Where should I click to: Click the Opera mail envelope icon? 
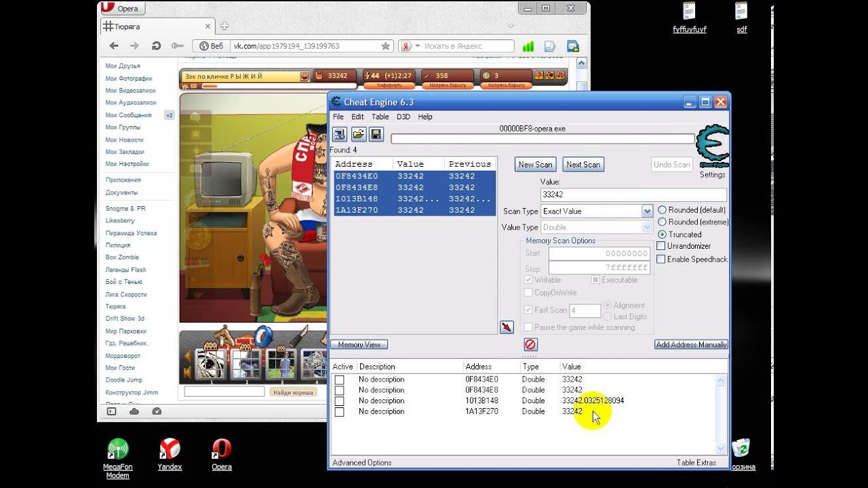tap(573, 46)
